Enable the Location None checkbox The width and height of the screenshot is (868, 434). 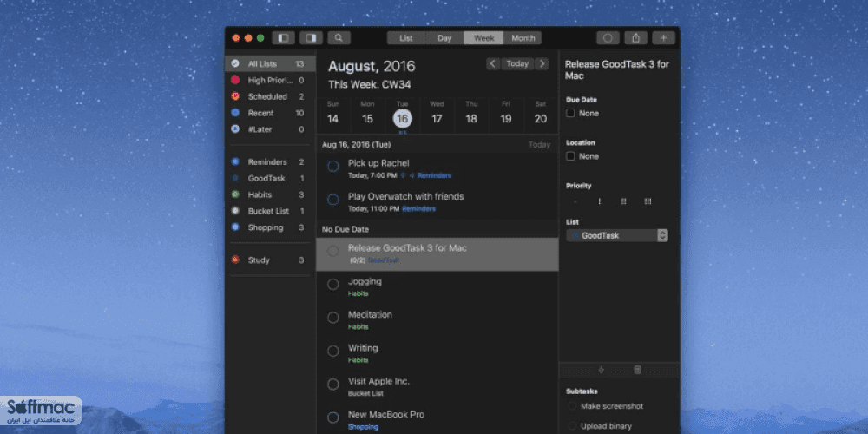point(571,156)
